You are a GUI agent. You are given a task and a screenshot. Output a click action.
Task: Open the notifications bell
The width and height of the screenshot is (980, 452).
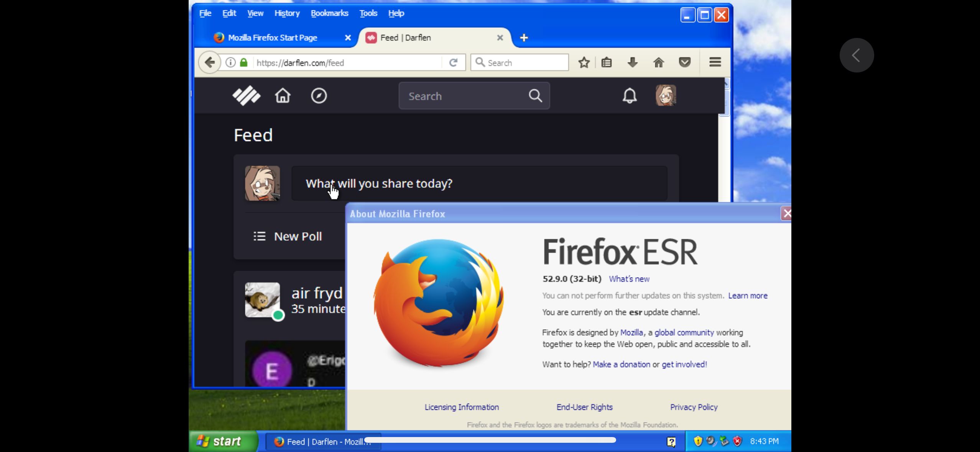[630, 95]
